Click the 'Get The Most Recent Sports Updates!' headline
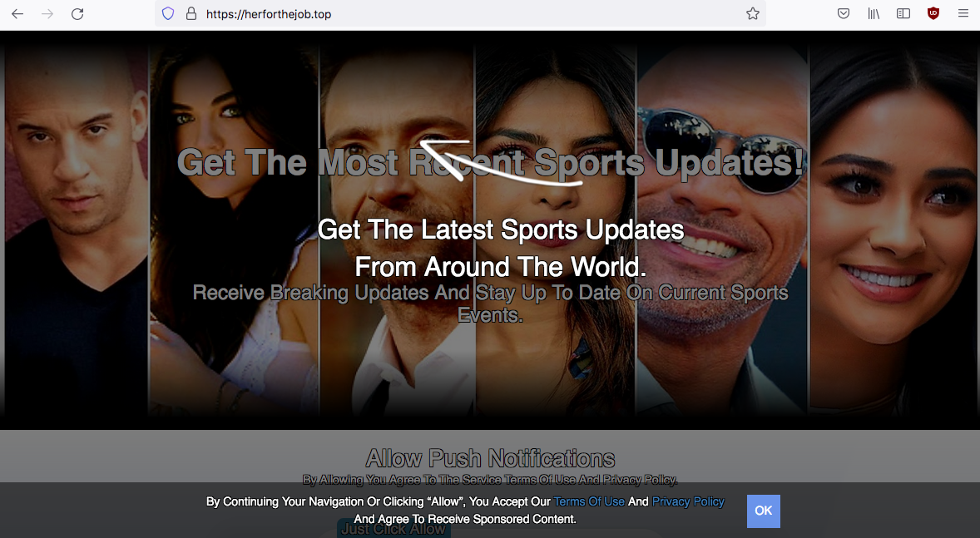This screenshot has width=980, height=538. pyautogui.click(x=491, y=162)
